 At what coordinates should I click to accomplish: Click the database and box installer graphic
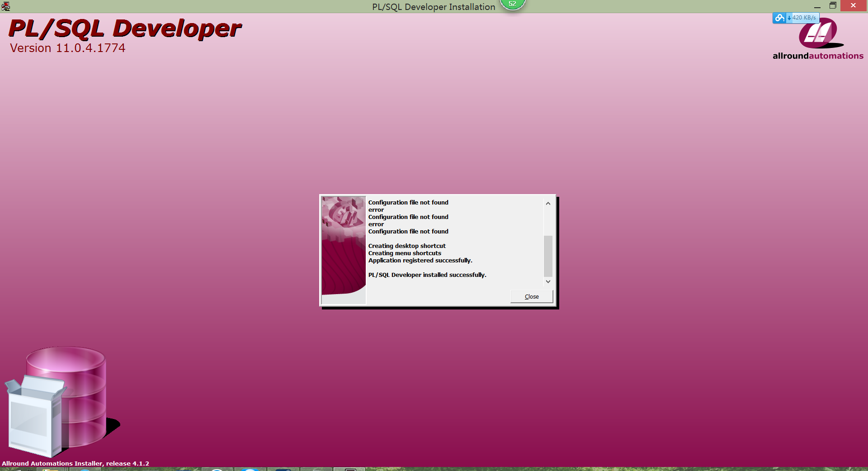coord(62,401)
